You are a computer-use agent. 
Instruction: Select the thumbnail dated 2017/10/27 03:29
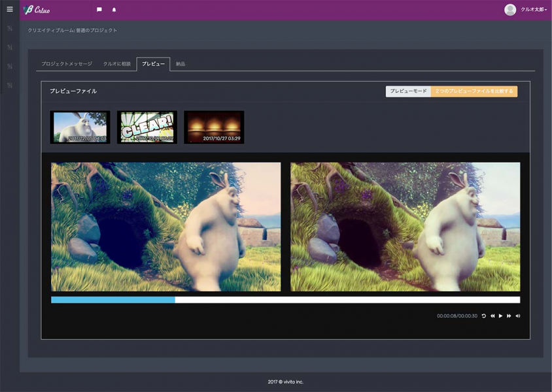pos(214,127)
